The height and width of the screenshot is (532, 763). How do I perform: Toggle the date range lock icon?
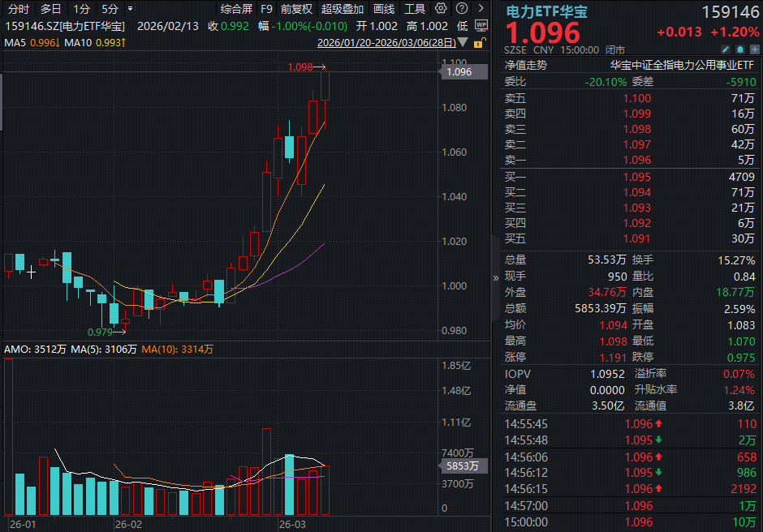(x=480, y=42)
